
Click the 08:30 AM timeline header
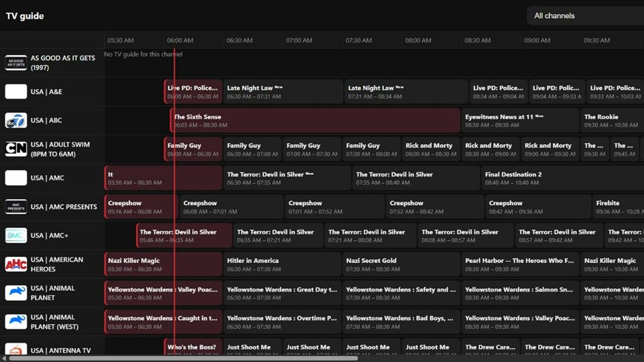478,40
